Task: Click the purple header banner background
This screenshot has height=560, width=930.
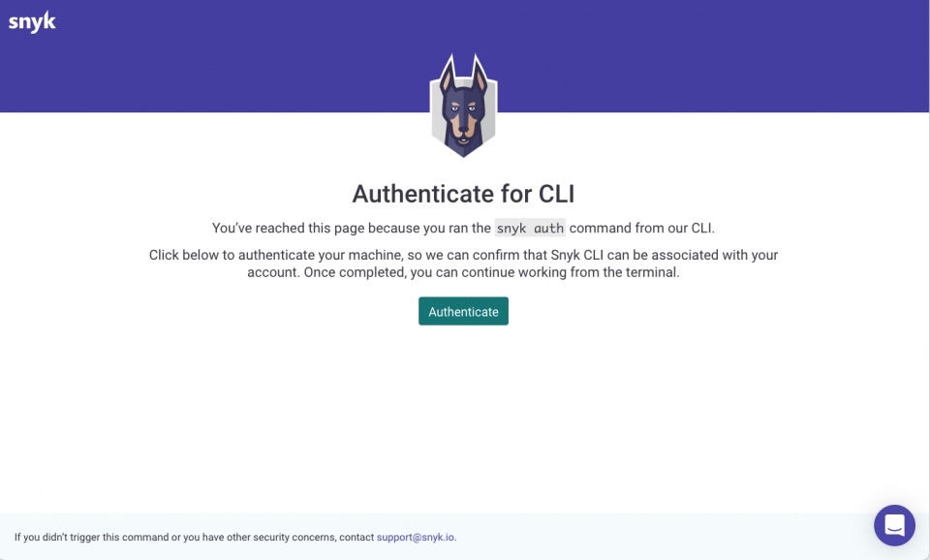Action: coord(712,56)
